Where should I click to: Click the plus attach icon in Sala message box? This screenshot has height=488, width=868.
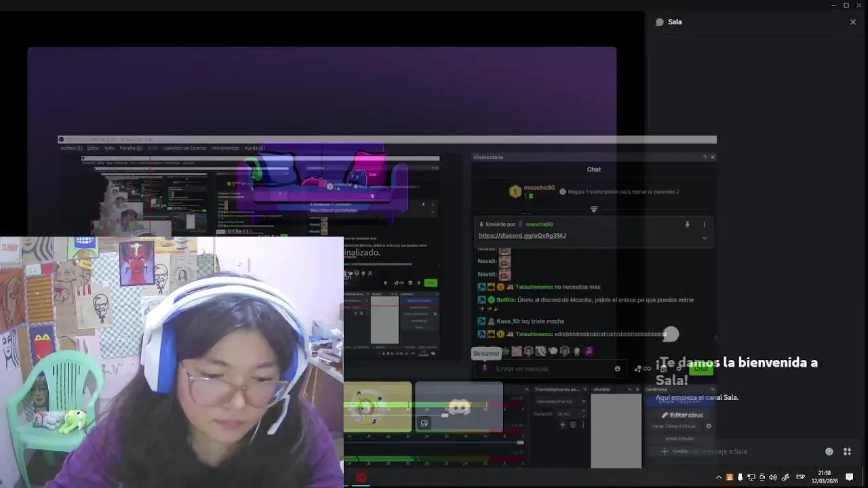click(x=665, y=451)
